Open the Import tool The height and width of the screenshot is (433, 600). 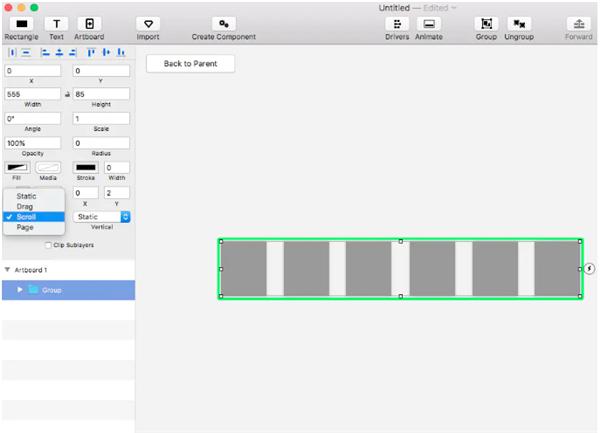[x=148, y=24]
